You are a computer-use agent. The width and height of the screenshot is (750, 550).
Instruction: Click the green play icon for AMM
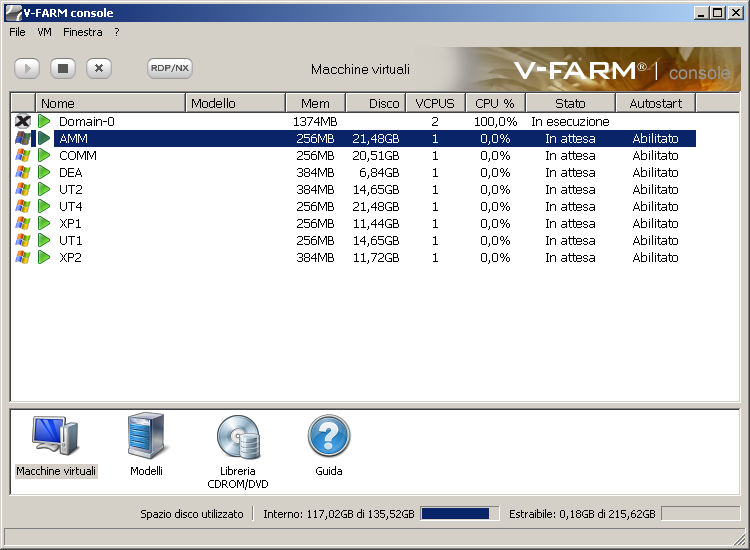point(44,139)
